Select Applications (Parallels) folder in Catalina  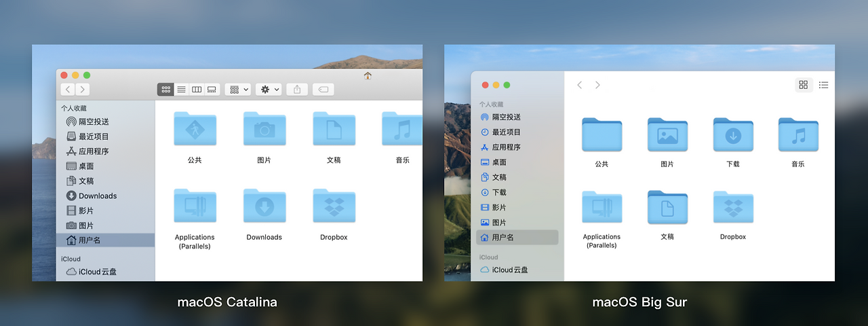point(195,206)
